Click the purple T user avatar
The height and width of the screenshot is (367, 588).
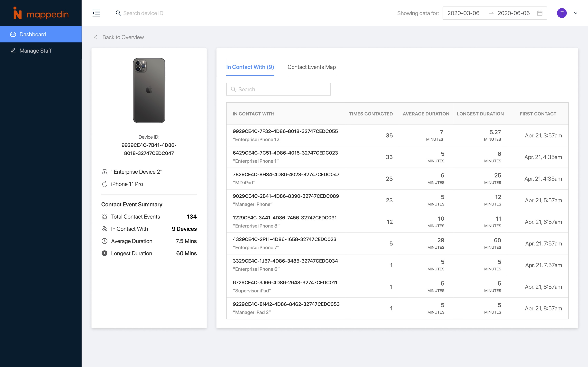coord(562,13)
